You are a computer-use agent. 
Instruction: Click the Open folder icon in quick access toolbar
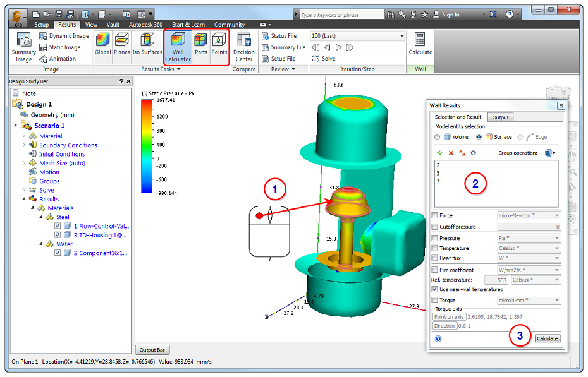tap(47, 15)
